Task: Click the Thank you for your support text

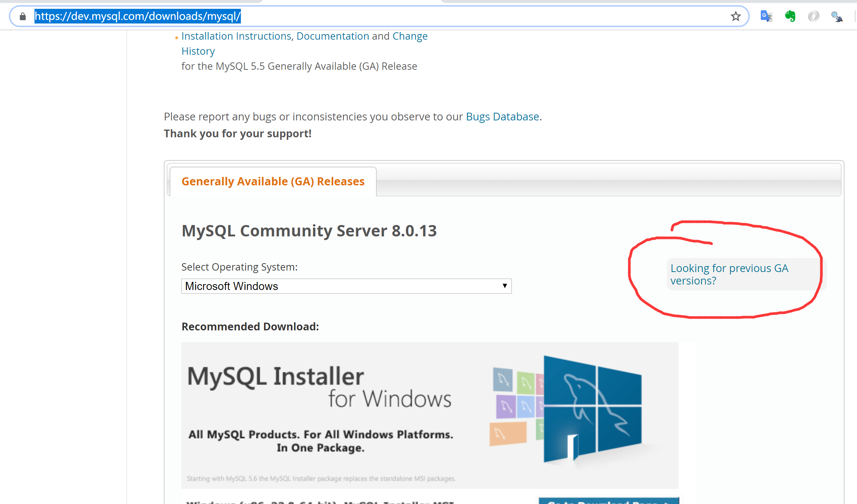Action: pyautogui.click(x=238, y=134)
